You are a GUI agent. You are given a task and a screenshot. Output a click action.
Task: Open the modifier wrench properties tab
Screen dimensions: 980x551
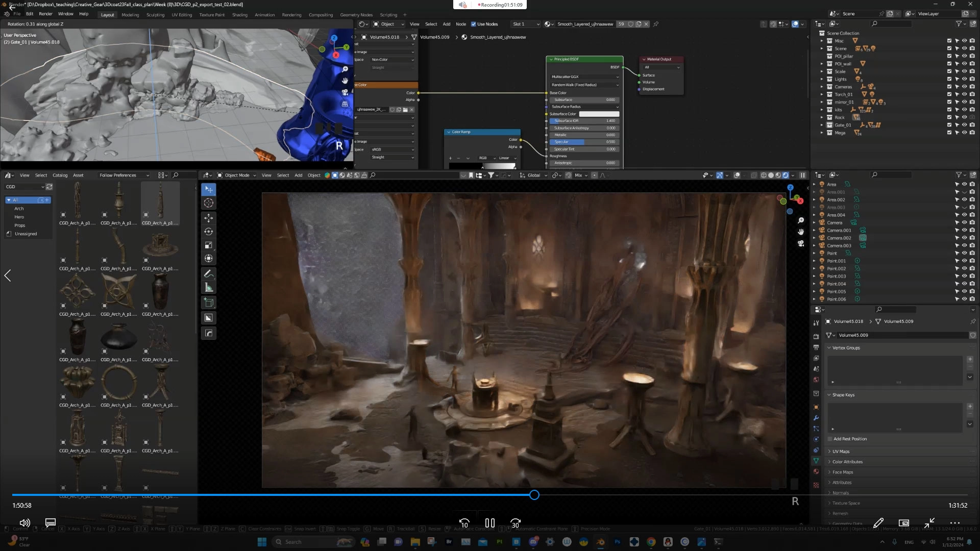pos(816,418)
